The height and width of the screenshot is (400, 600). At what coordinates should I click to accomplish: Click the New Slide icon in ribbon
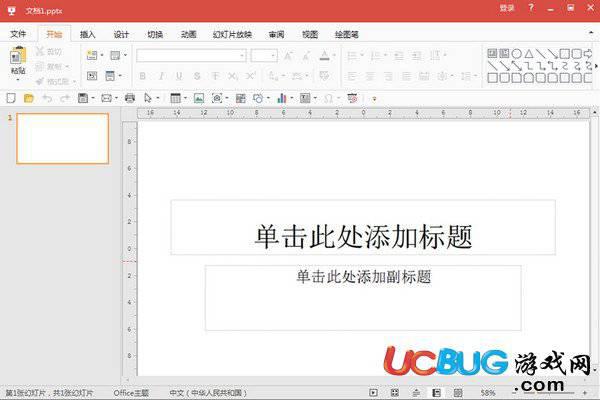pos(92,55)
